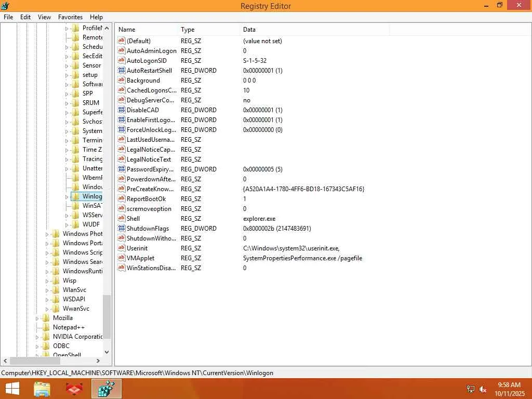Click the Registry Editor taskbar icon
The height and width of the screenshot is (399, 532).
point(107,389)
